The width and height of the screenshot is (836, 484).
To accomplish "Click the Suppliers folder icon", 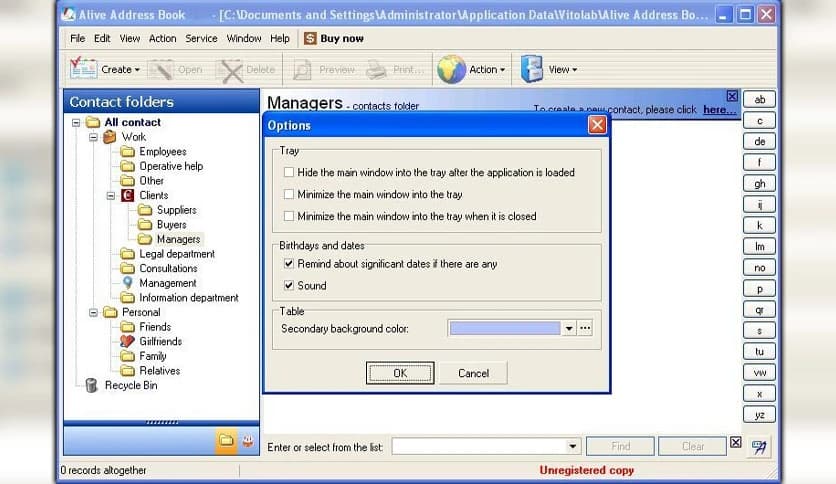I will (x=144, y=209).
